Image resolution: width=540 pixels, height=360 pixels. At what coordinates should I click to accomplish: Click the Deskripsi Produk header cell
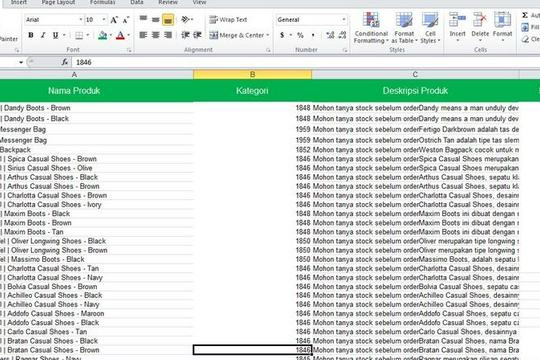coord(415,91)
